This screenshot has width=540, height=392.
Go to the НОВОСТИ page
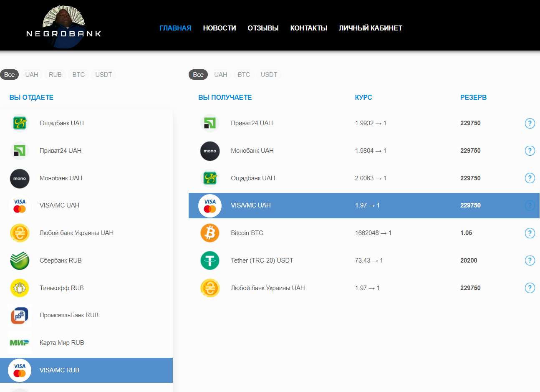(220, 28)
